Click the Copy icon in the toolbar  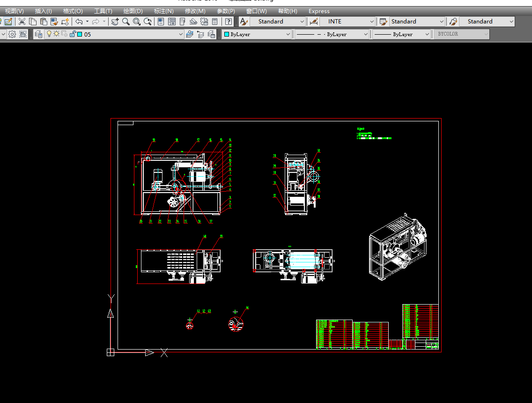point(33,22)
